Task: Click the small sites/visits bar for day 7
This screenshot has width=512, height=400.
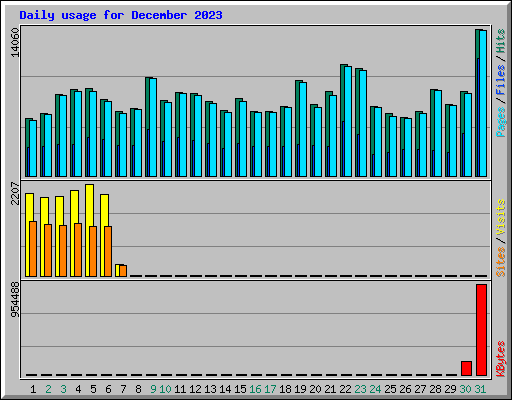Action: 121,270
